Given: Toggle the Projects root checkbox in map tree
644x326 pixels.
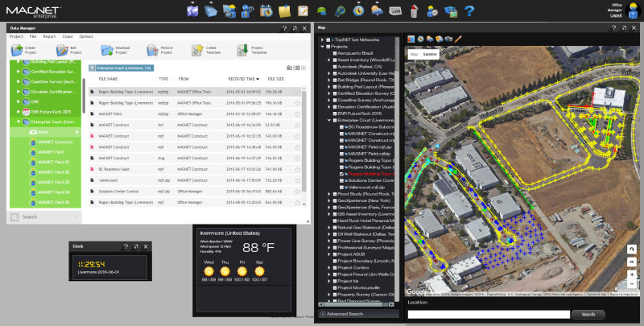Looking at the screenshot, I should tap(327, 46).
